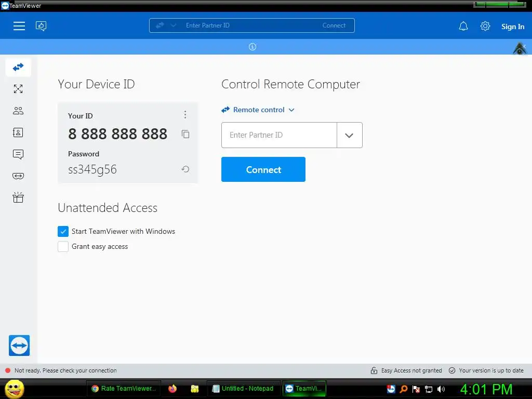The width and height of the screenshot is (532, 399).
Task: Refresh the password
Action: pyautogui.click(x=185, y=169)
